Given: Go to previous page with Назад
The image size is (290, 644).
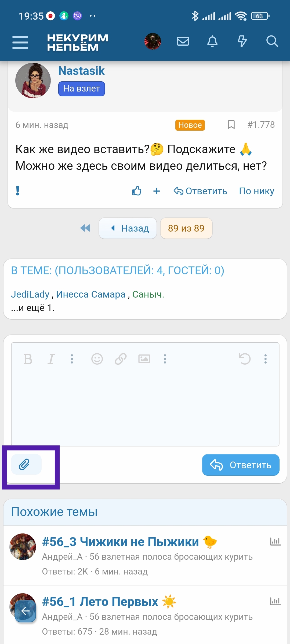Looking at the screenshot, I should click(128, 228).
